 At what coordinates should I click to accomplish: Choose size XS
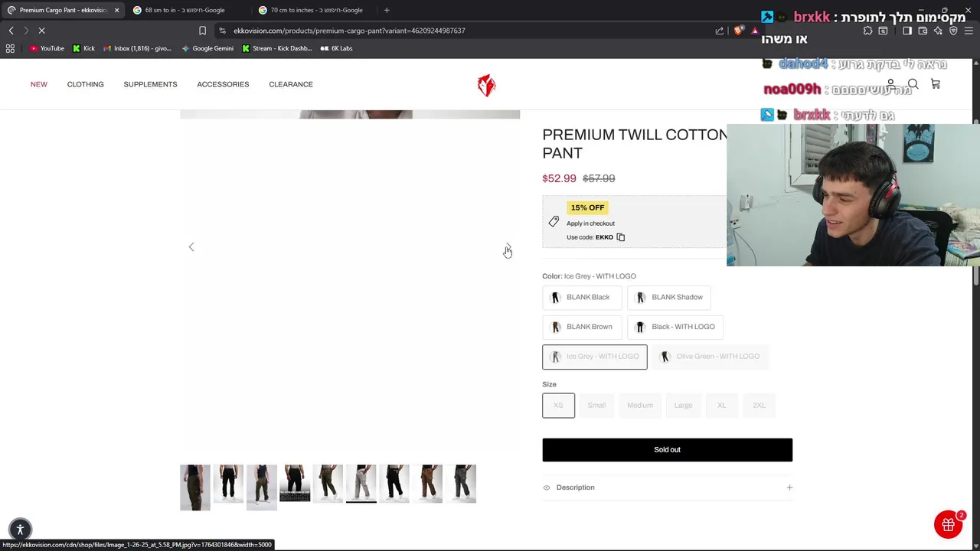pos(558,406)
